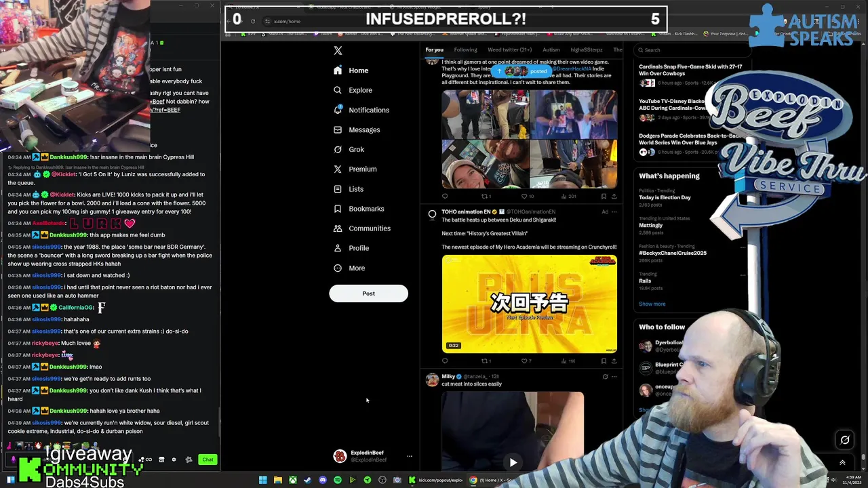Switch to higha$$terpz tab
The width and height of the screenshot is (868, 488).
[x=587, y=49]
